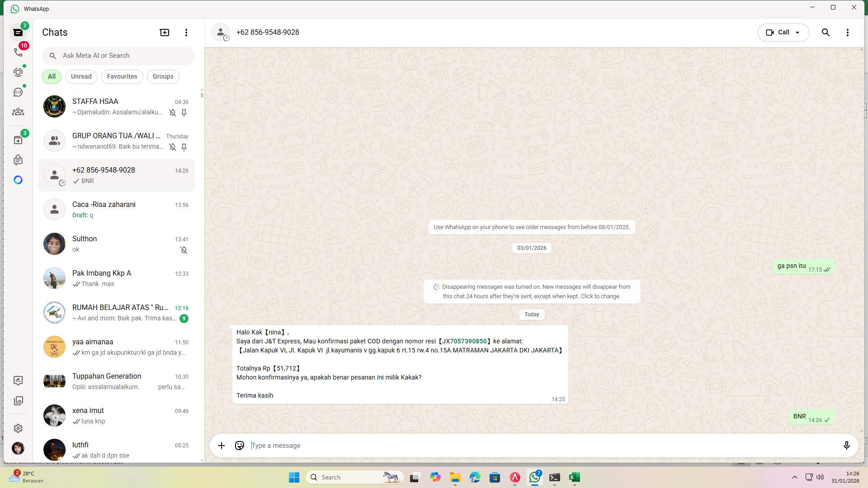Open the Calls section in the sidebar
The width and height of the screenshot is (868, 488).
[18, 52]
